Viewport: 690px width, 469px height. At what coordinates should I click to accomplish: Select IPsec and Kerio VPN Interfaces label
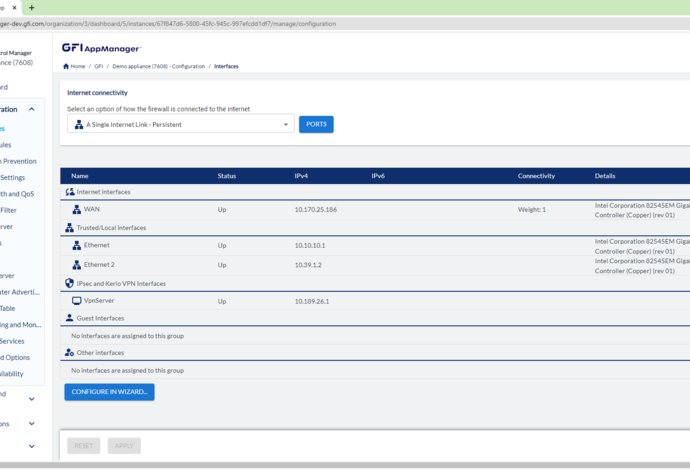tap(121, 284)
